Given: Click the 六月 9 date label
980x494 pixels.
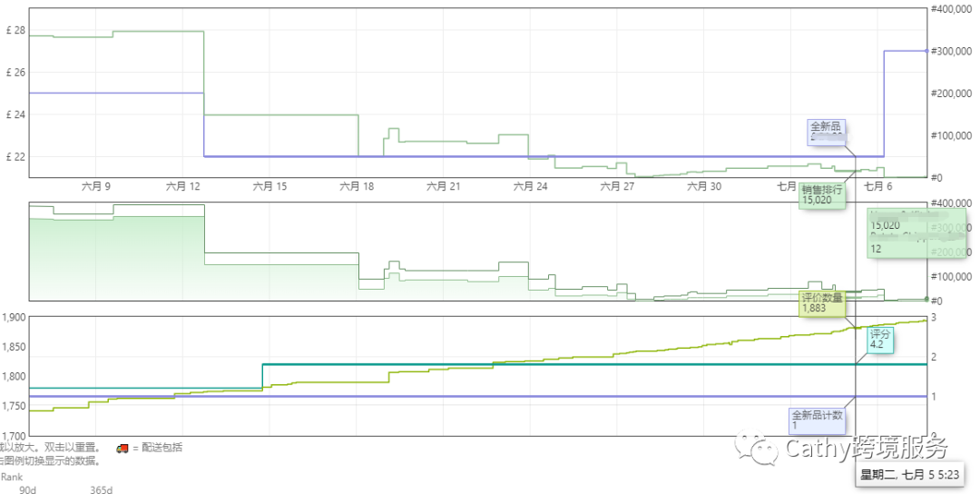Looking at the screenshot, I should pos(96,186).
